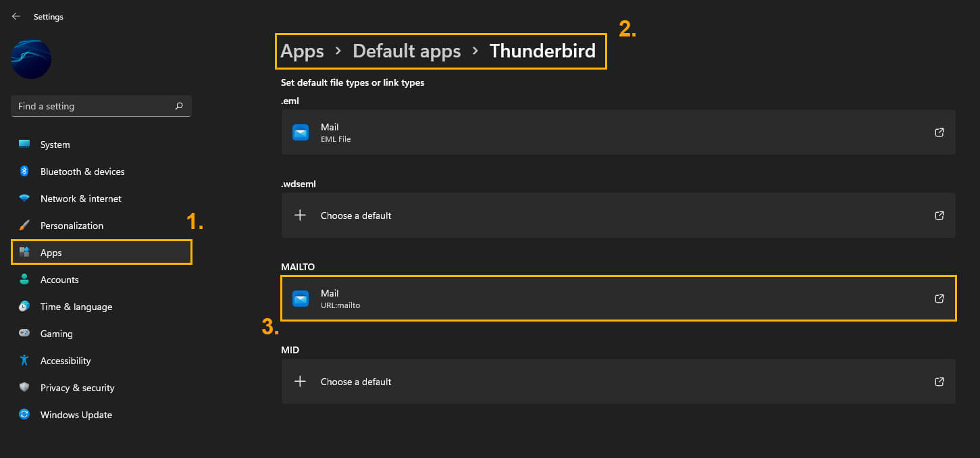The width and height of the screenshot is (980, 458).
Task: Click the Bluetooth icon in sidebar
Action: pos(24,172)
